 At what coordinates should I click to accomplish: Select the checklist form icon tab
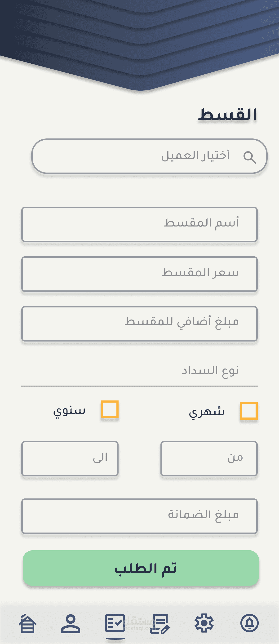115,623
